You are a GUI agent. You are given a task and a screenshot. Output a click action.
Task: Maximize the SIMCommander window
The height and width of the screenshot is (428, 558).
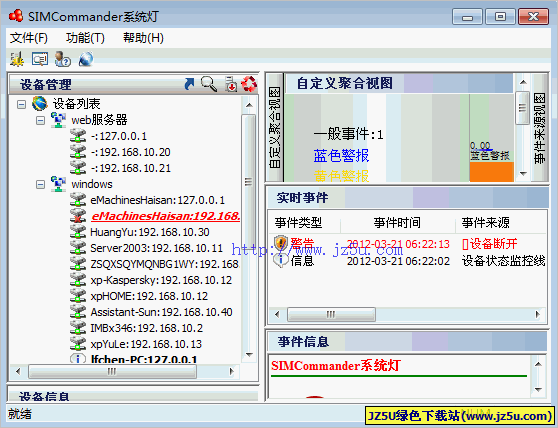pyautogui.click(x=500, y=16)
